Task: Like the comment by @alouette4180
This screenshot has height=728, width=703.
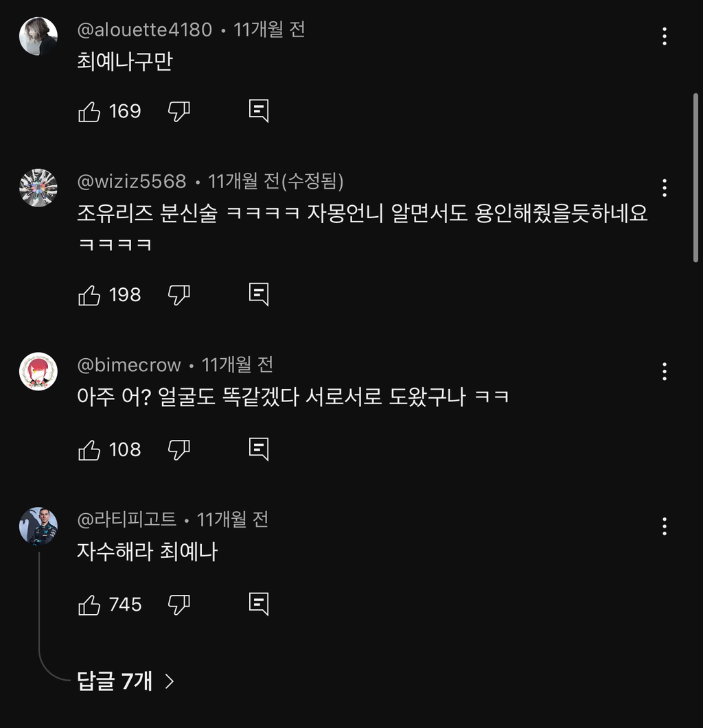Action: pyautogui.click(x=89, y=111)
